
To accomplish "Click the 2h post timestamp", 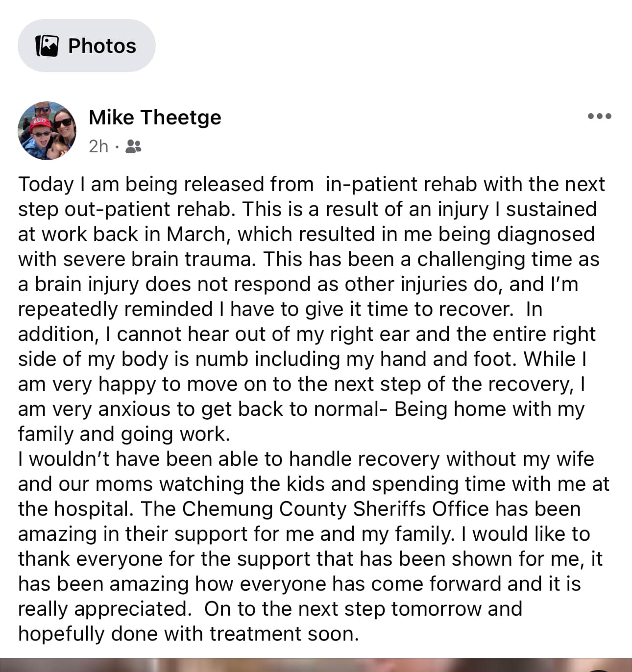I will pyautogui.click(x=98, y=146).
